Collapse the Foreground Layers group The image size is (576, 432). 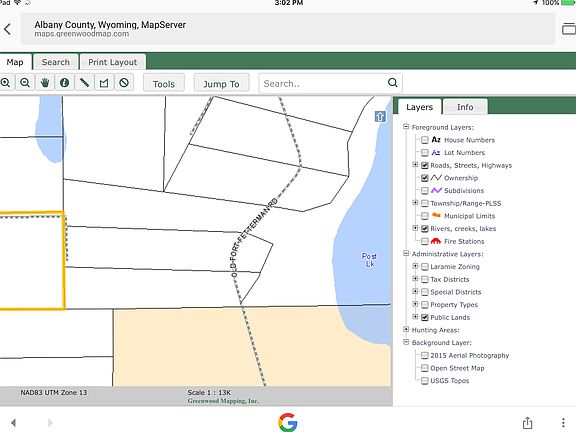coord(406,127)
